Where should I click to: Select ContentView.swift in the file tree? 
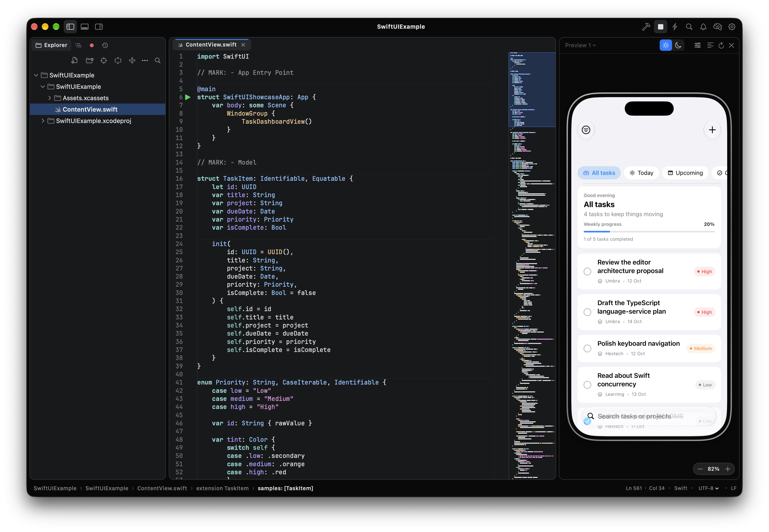(x=98, y=109)
